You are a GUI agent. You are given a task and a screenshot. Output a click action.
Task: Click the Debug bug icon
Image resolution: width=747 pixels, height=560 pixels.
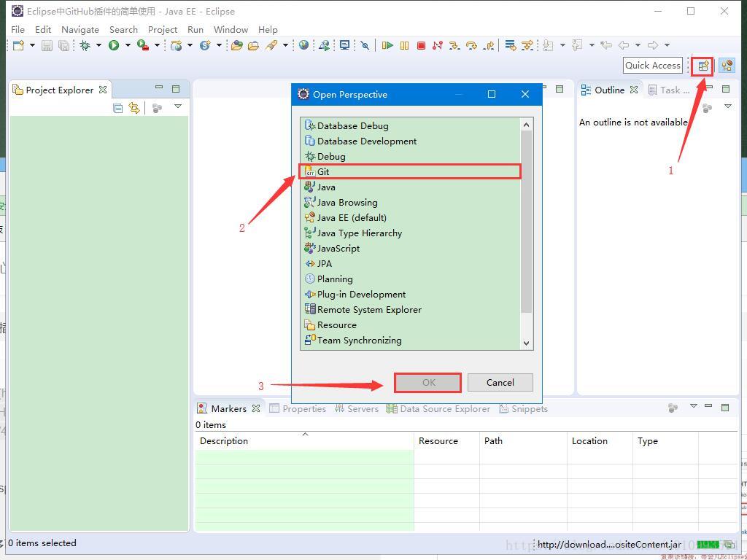point(85,45)
